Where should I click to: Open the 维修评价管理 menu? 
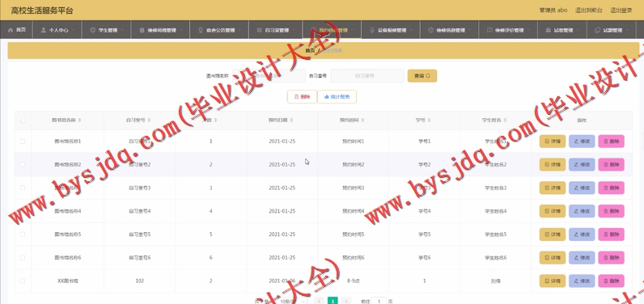click(x=508, y=30)
